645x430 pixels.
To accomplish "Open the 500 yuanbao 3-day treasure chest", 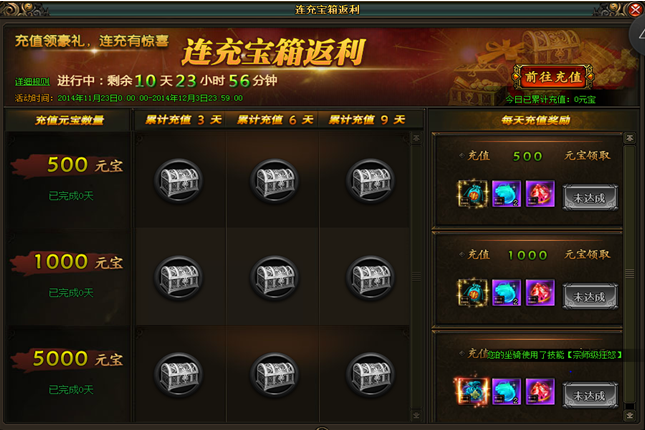I will [x=179, y=181].
